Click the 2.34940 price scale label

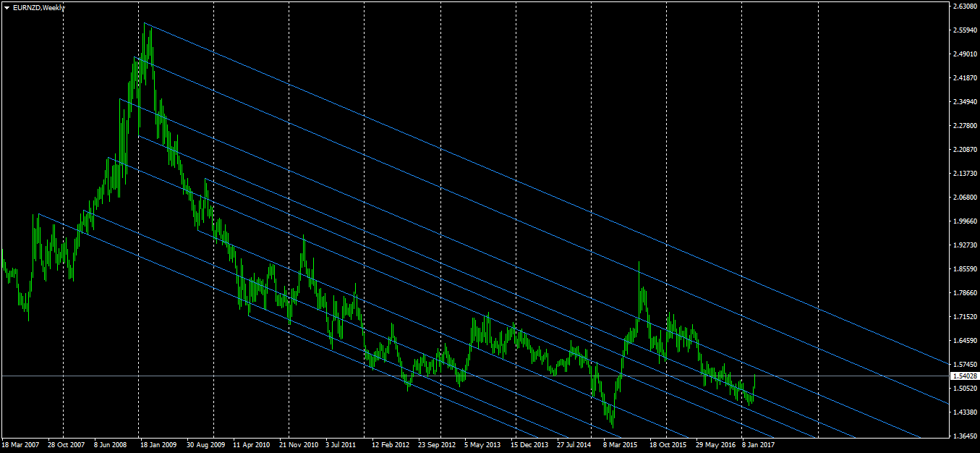966,102
